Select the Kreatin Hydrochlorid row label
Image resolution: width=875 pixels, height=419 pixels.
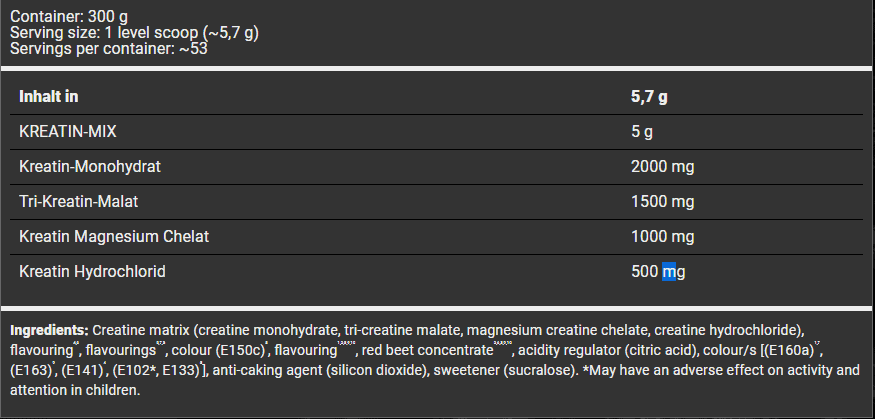(93, 272)
